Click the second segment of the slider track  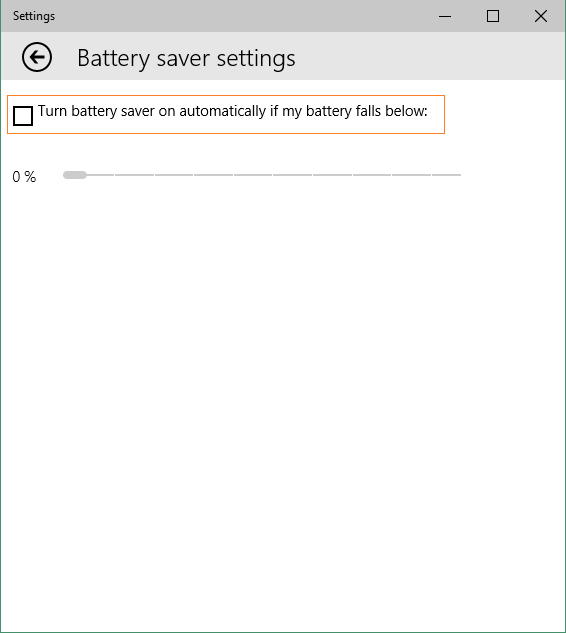click(x=134, y=175)
